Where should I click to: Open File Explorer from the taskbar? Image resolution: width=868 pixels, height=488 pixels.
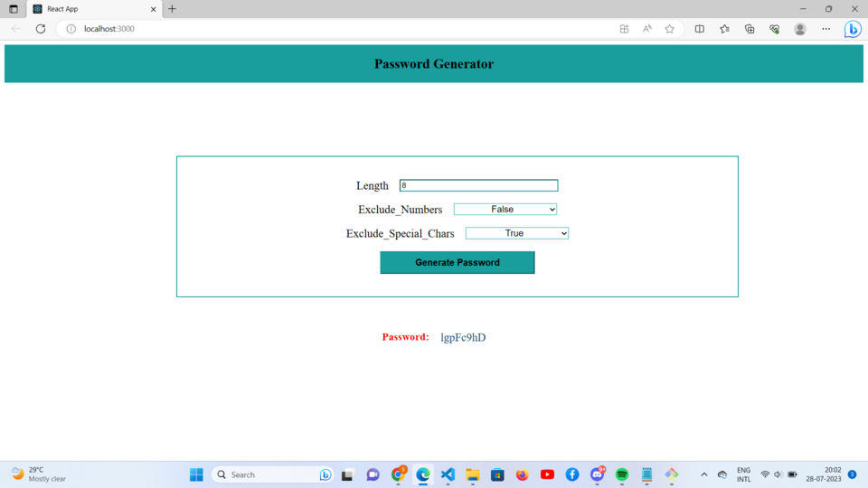tap(472, 474)
